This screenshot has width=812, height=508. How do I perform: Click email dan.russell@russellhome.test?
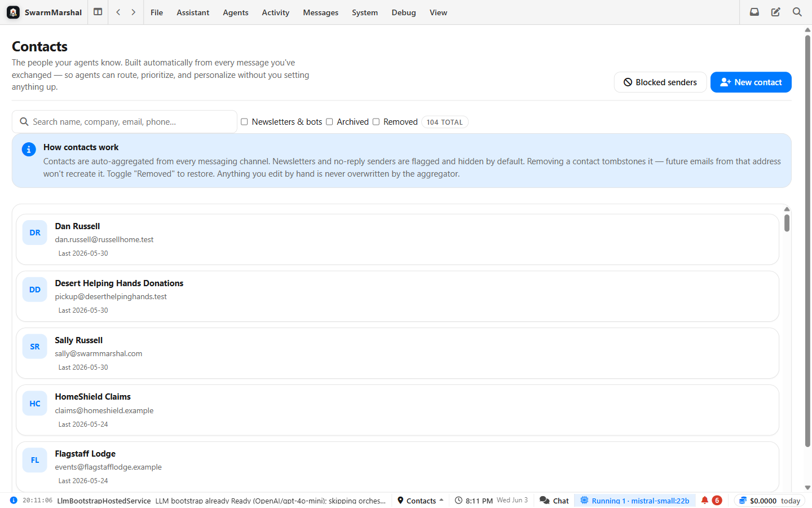104,240
